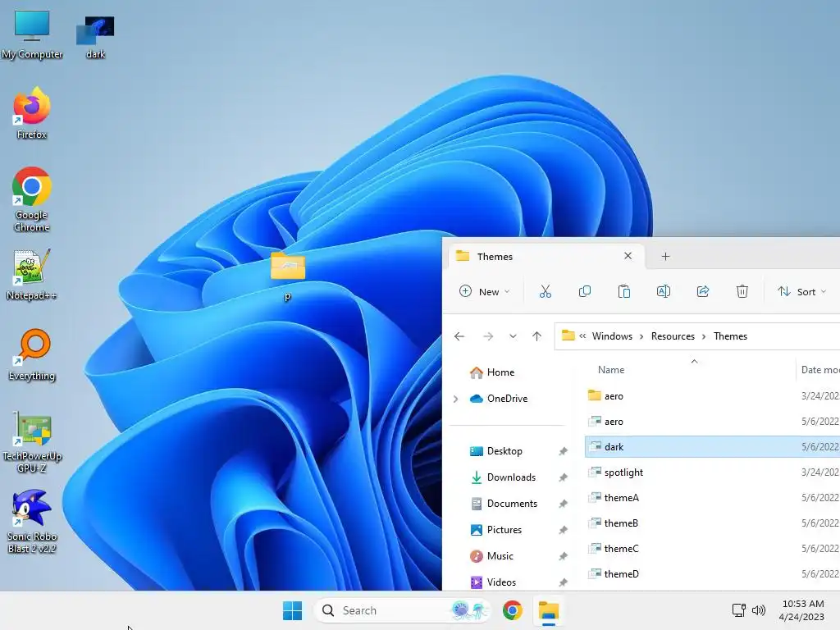The image size is (840, 630).
Task: Open Desktop in the navigation pane
Action: (495, 451)
